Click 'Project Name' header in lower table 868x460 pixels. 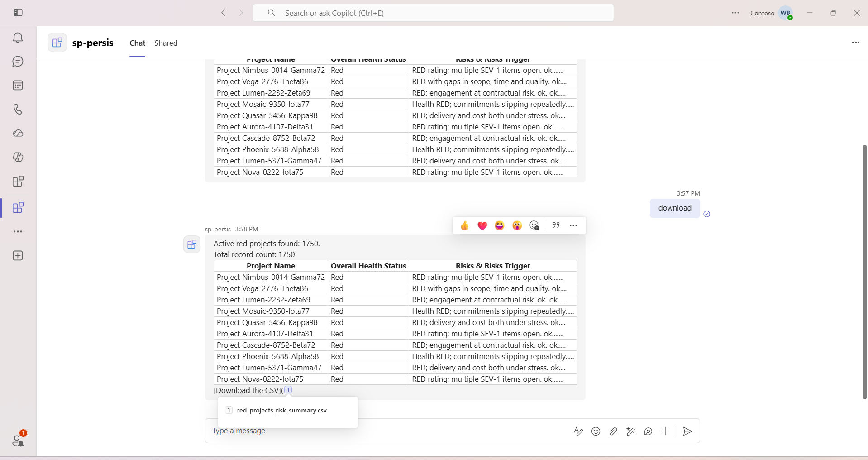[271, 266]
